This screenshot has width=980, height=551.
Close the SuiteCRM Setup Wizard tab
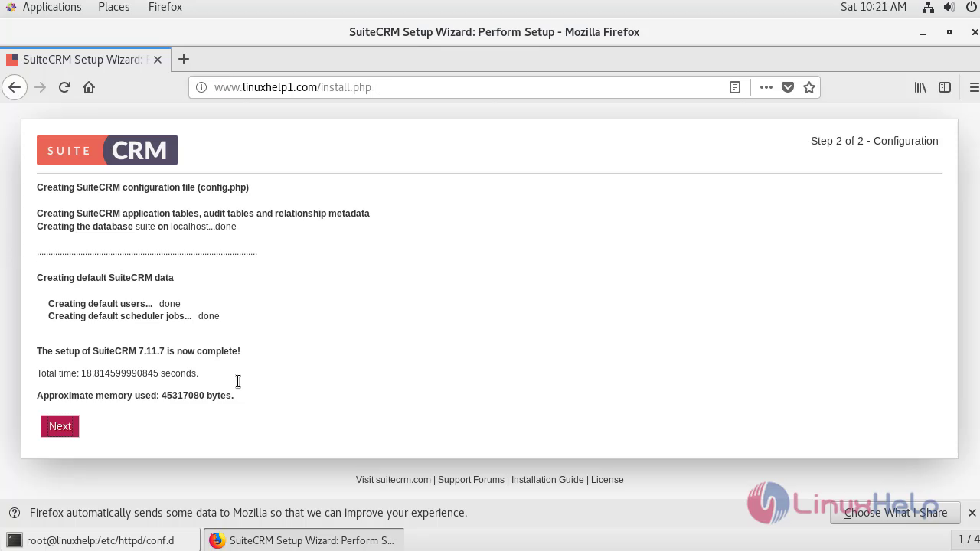click(157, 59)
